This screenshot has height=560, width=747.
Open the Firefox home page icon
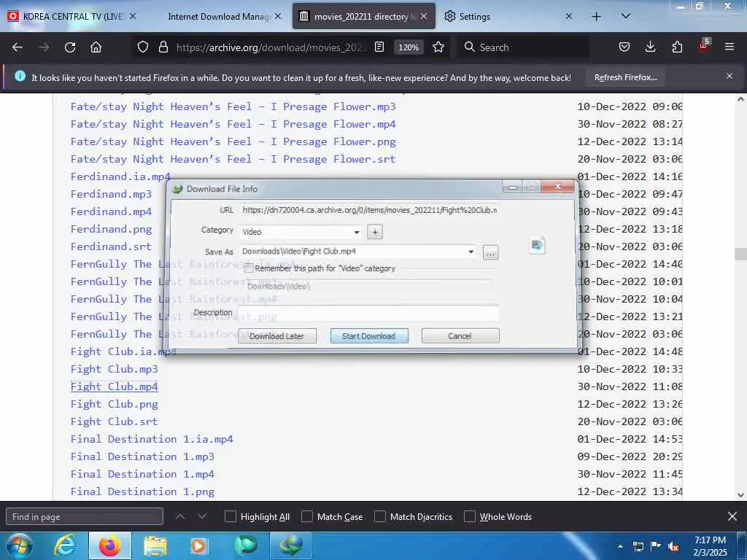click(96, 47)
